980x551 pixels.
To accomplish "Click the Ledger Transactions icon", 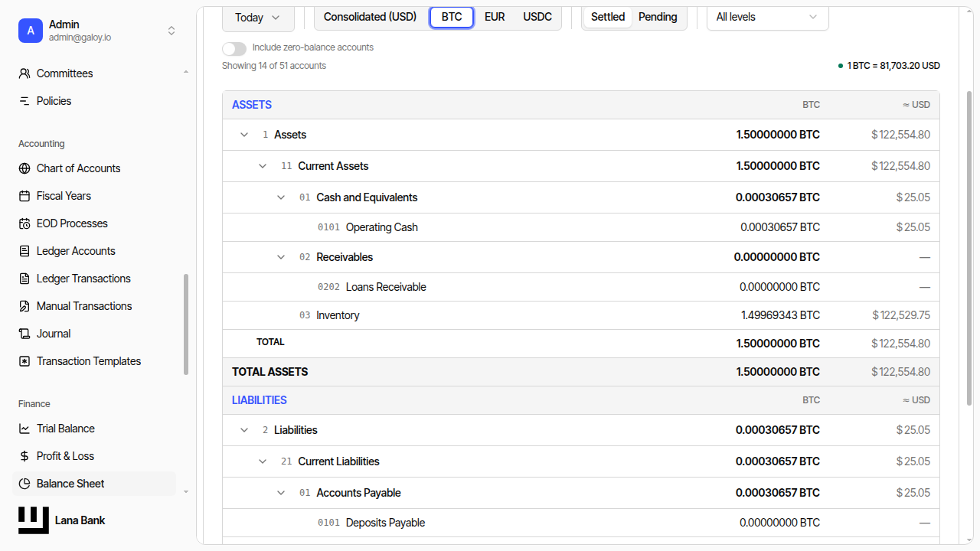I will tap(24, 279).
